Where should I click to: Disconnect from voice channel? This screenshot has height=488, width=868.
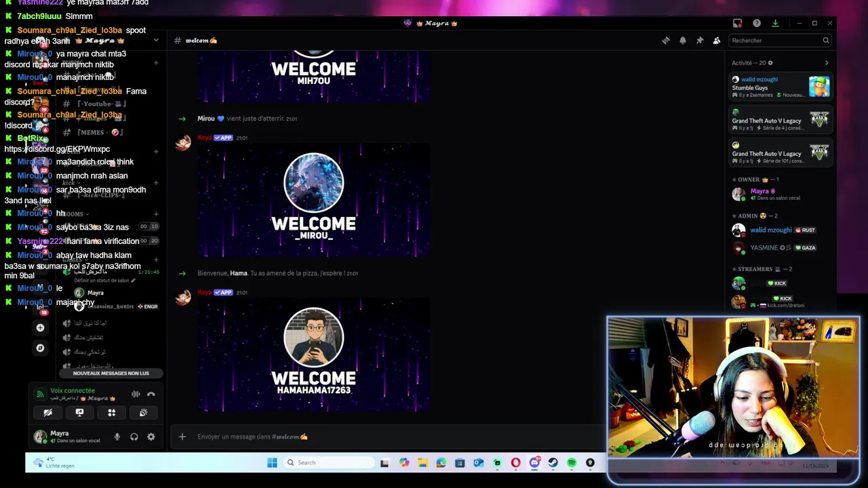151,394
